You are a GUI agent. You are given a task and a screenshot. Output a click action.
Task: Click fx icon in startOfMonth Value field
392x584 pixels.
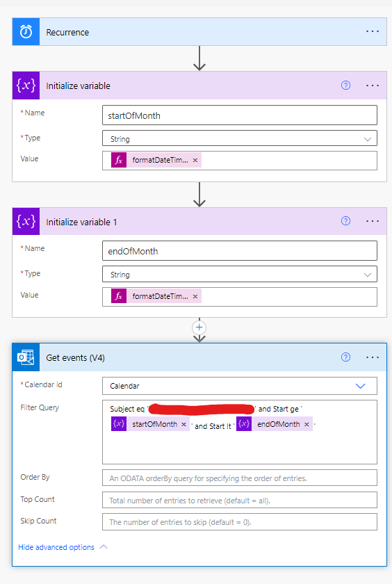pyautogui.click(x=119, y=160)
